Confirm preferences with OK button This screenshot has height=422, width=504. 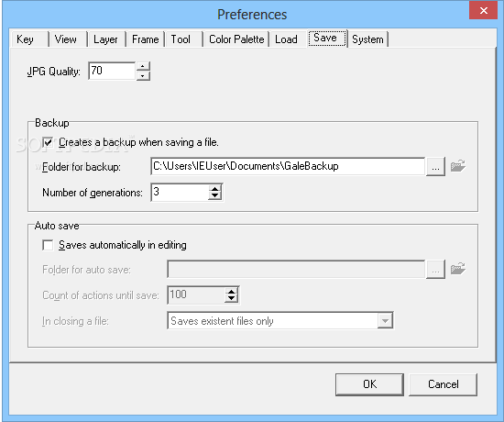click(369, 384)
